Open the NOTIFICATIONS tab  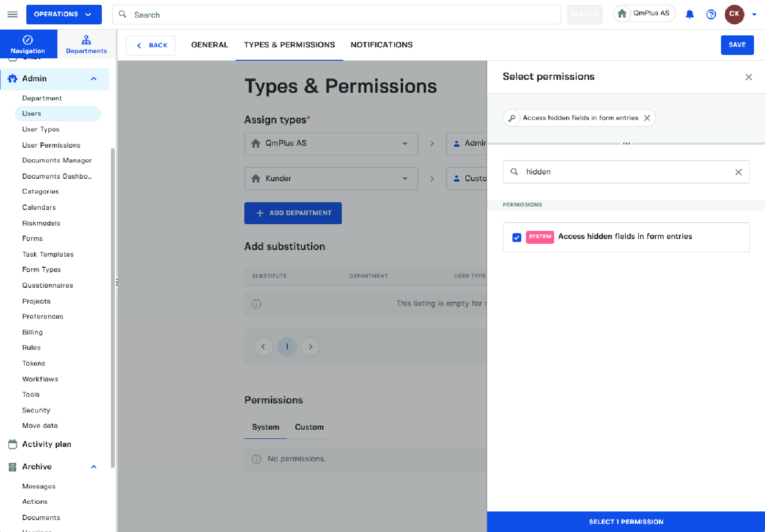click(381, 45)
